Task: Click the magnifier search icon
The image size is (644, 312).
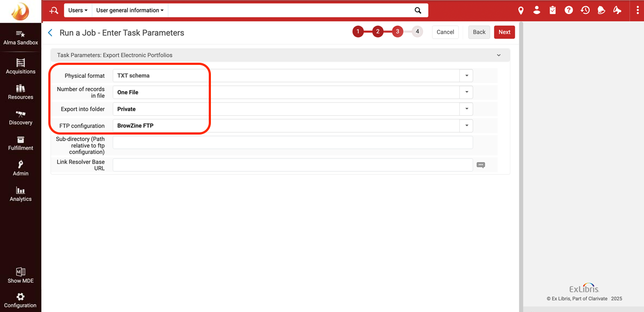Action: click(x=418, y=10)
